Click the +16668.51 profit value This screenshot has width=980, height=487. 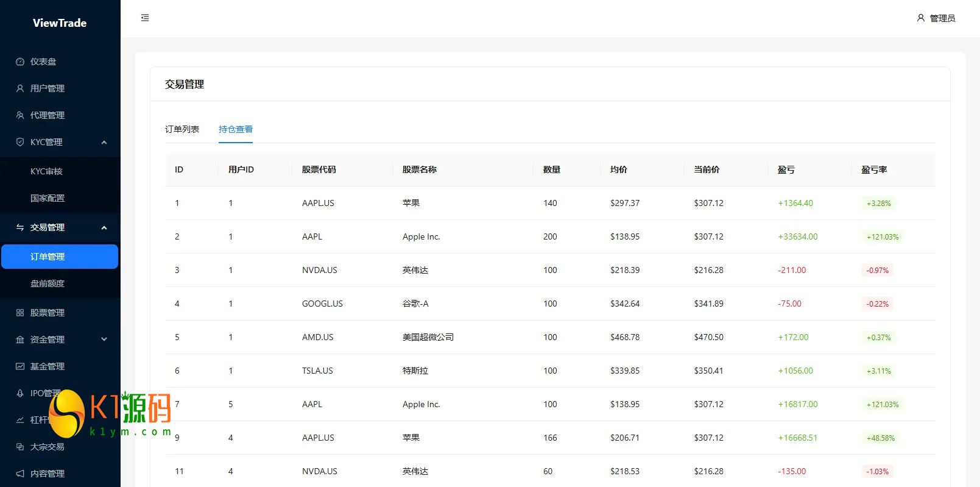tap(798, 438)
